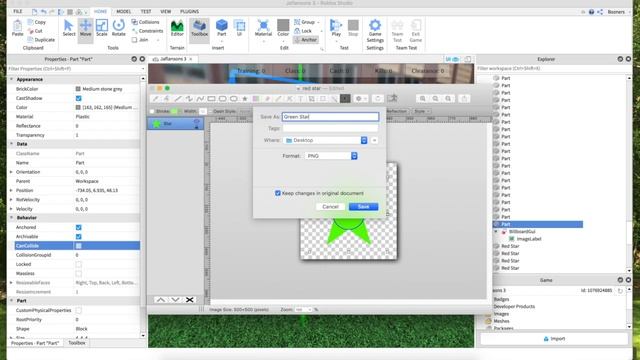Activate the Scale tool
Image resolution: width=640 pixels, height=360 pixels.
coord(102,29)
